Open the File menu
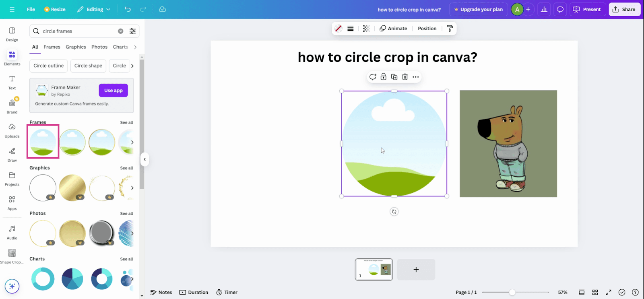The image size is (644, 299). 31,9
